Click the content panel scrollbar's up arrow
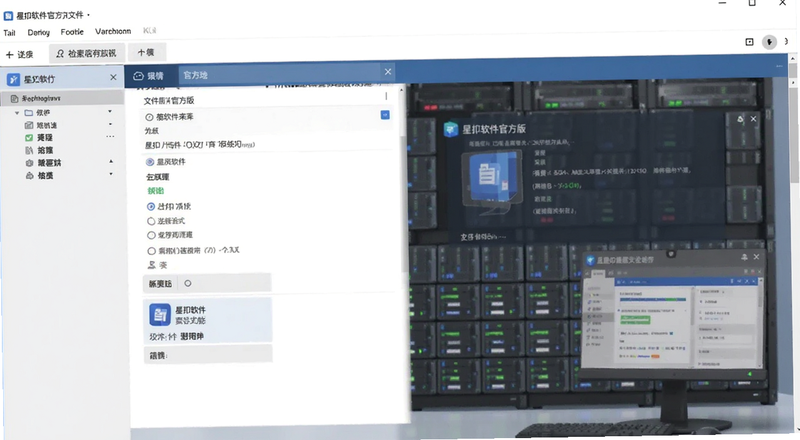The height and width of the screenshot is (440, 800). (402, 90)
